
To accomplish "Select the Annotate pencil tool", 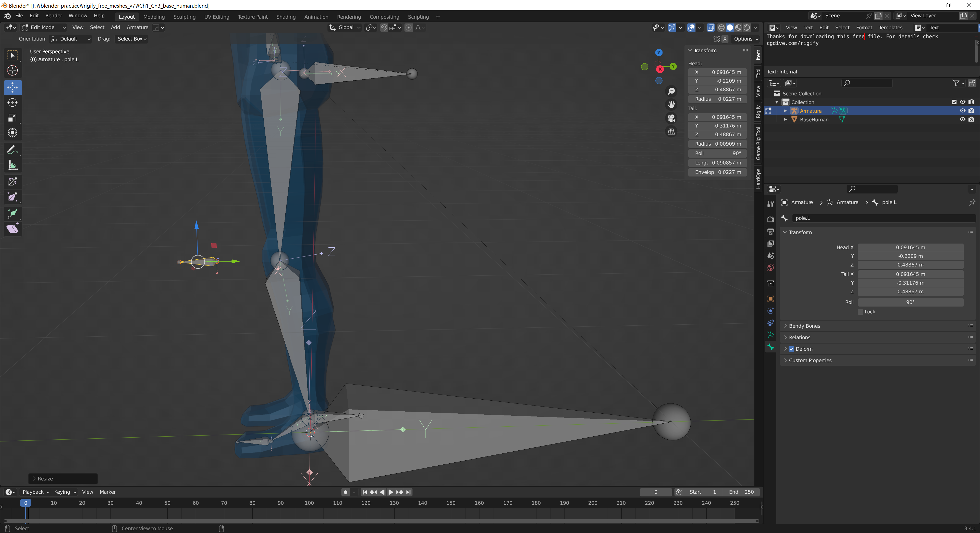I will coord(13,150).
